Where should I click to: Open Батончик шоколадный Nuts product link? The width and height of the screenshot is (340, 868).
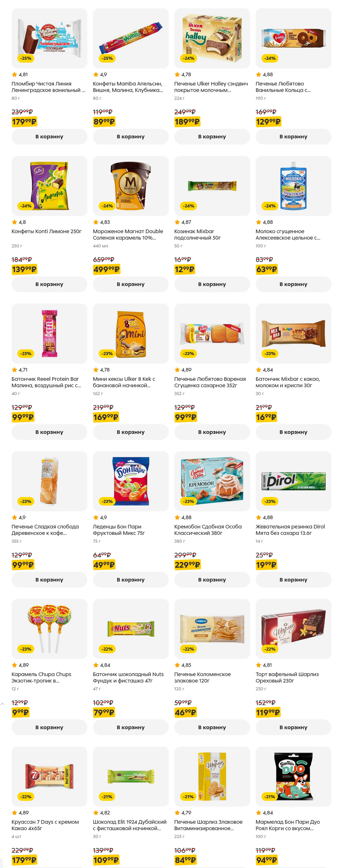point(128,677)
